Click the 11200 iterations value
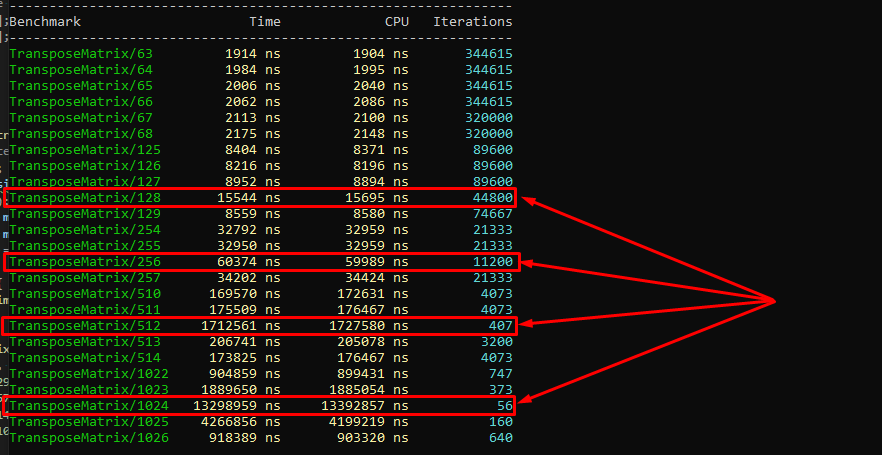This screenshot has width=882, height=455. point(493,262)
